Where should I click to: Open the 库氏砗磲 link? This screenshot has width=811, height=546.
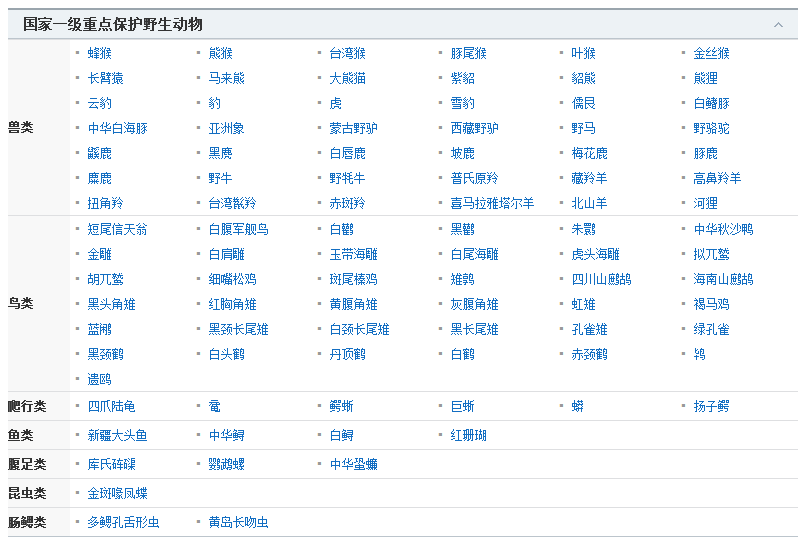click(112, 464)
